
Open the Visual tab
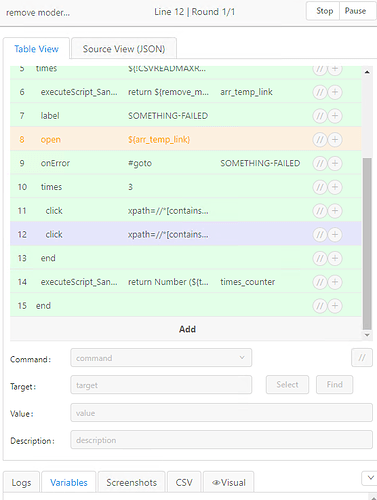click(229, 482)
